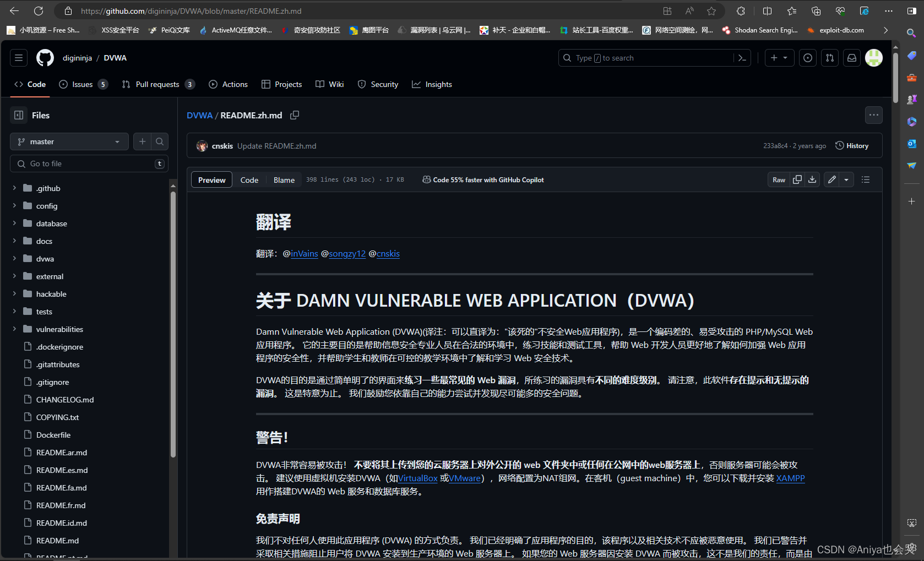Add a file with the plus button
The image size is (924, 561).
[x=142, y=141]
